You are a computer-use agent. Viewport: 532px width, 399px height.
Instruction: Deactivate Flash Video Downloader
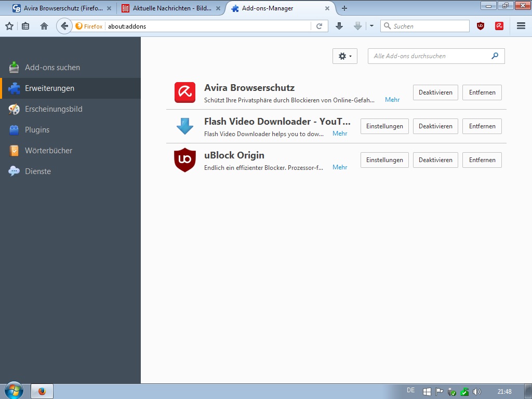435,126
